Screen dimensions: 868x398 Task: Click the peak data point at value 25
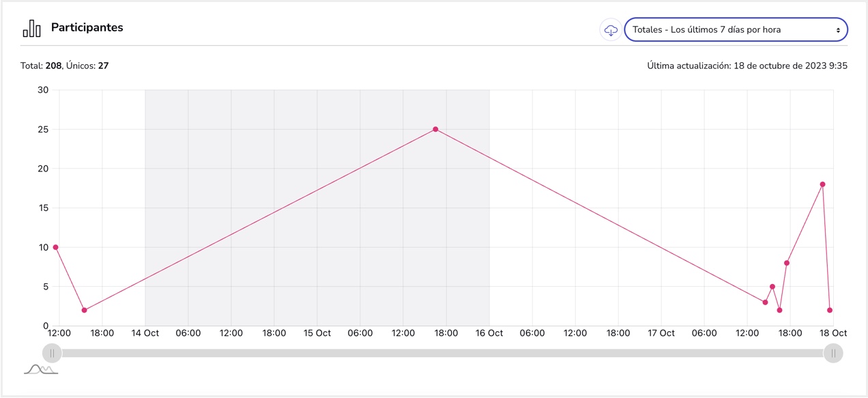(435, 129)
